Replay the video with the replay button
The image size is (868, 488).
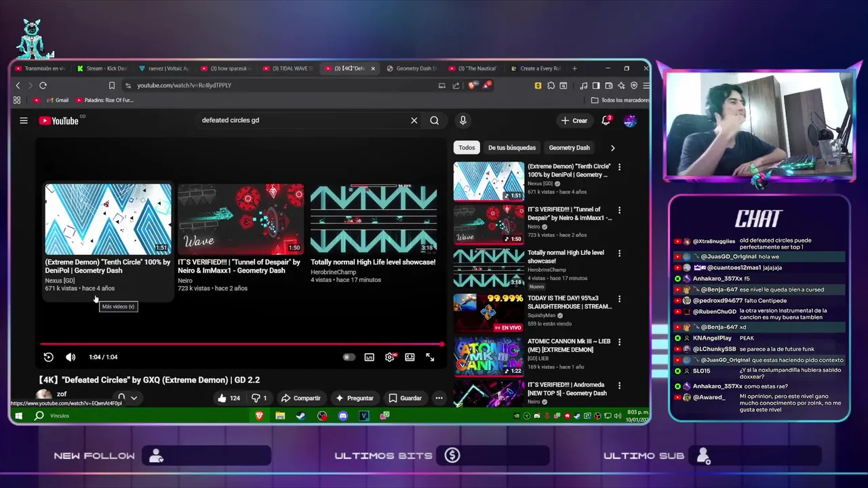coord(48,357)
